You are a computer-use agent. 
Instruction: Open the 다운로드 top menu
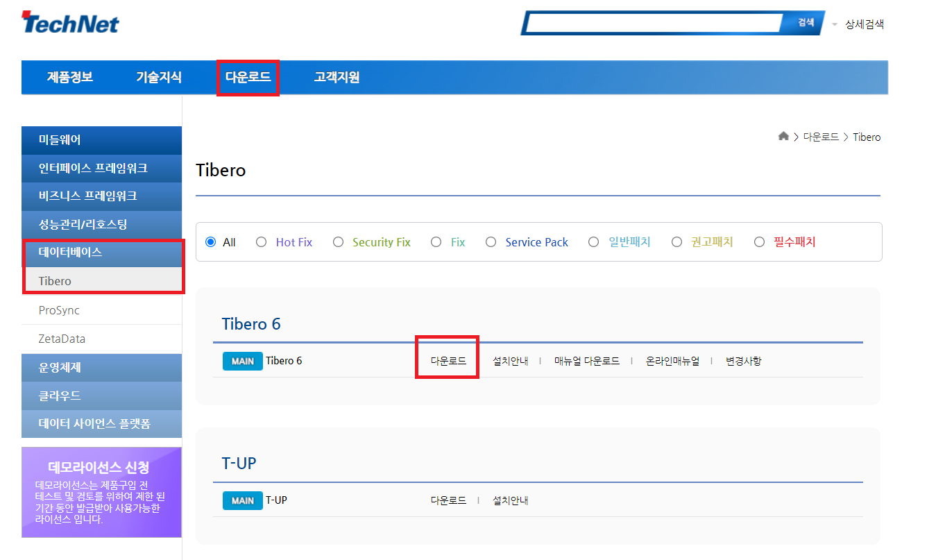click(x=248, y=77)
